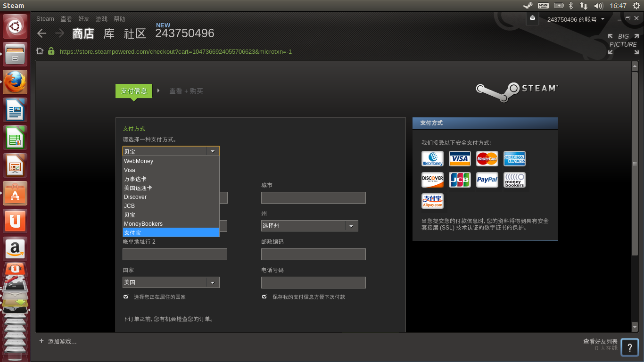
Task: Open the Steam menu
Action: pos(45,19)
